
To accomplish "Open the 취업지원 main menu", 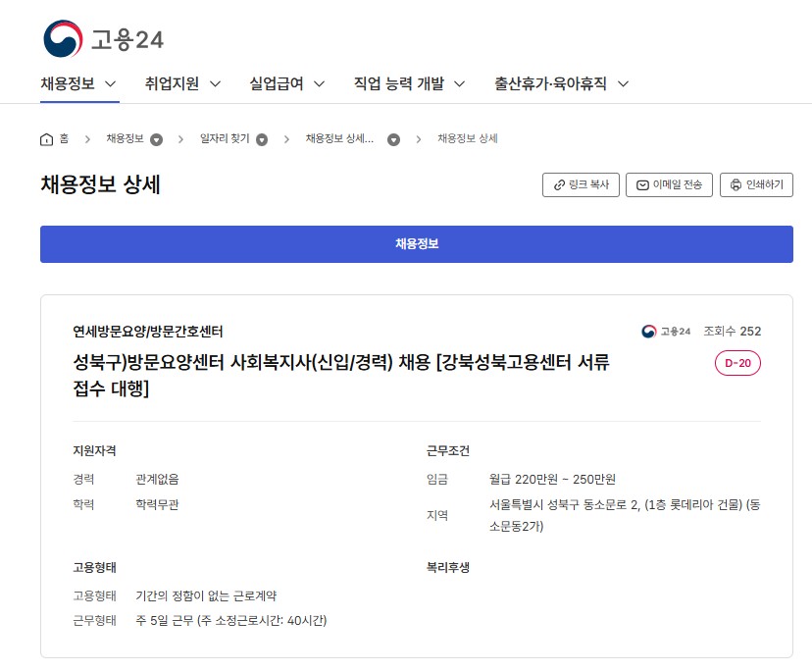I will click(172, 83).
